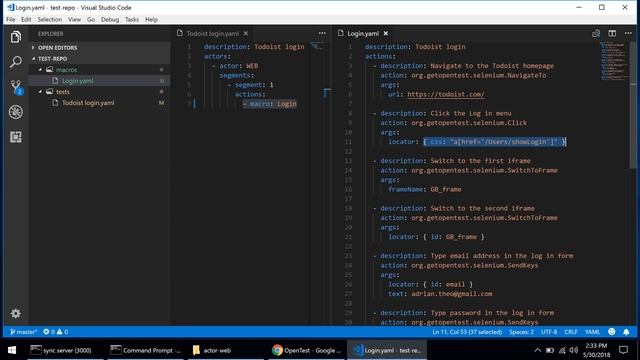Open the Windows Action Center

pyautogui.click(x=623, y=350)
